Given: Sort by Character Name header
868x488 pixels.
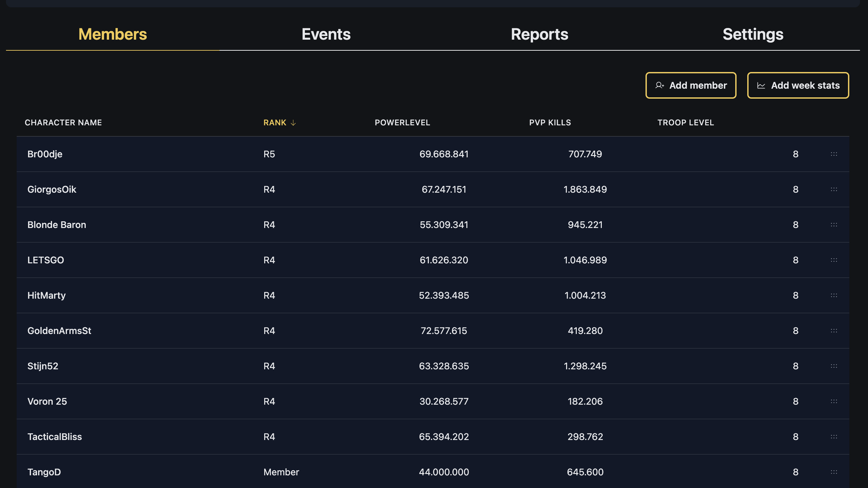Looking at the screenshot, I should coord(63,123).
